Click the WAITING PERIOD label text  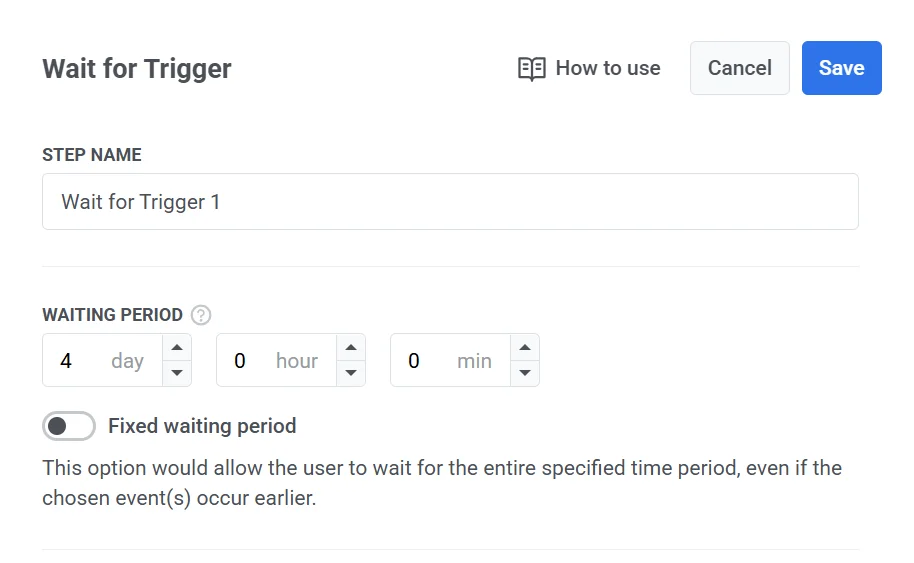pyautogui.click(x=112, y=315)
